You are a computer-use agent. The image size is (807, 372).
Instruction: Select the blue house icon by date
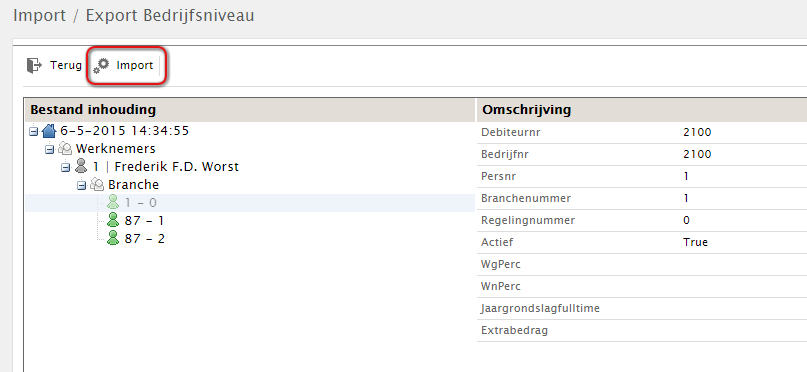pos(48,131)
